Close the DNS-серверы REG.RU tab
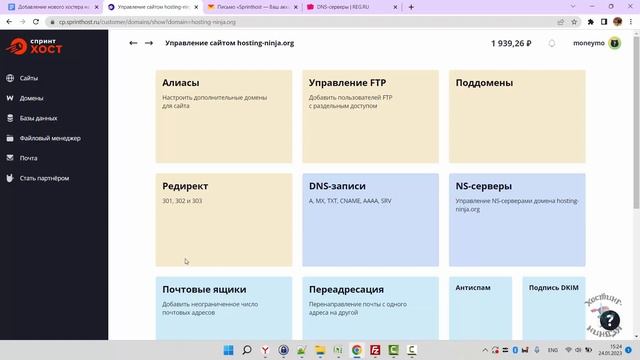This screenshot has height=360, width=640. 395,7
